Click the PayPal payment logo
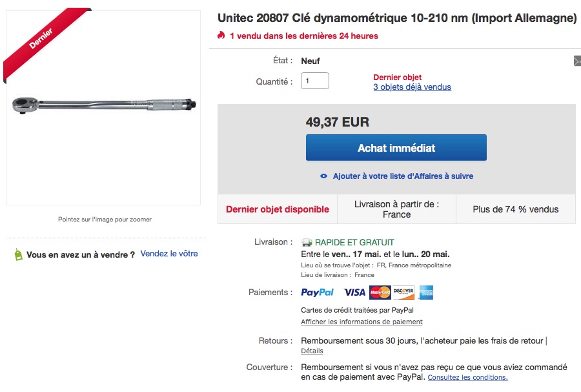The height and width of the screenshot is (392, 581). pyautogui.click(x=317, y=293)
